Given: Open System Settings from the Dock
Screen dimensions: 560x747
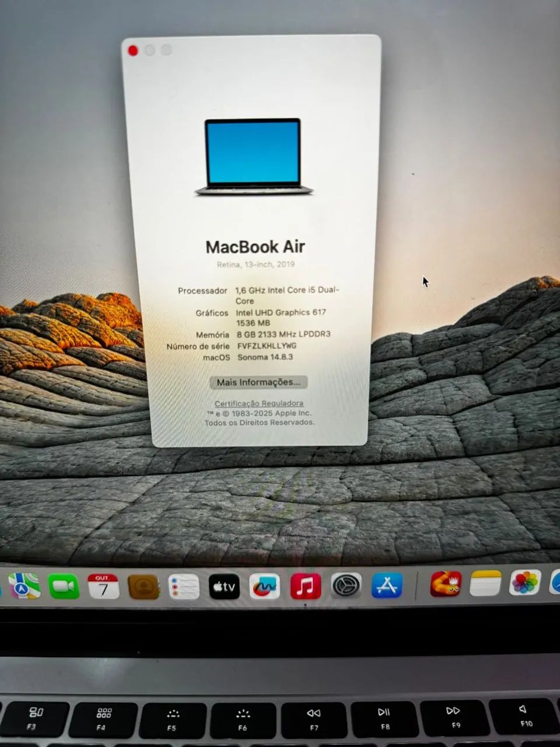Looking at the screenshot, I should 346,585.
